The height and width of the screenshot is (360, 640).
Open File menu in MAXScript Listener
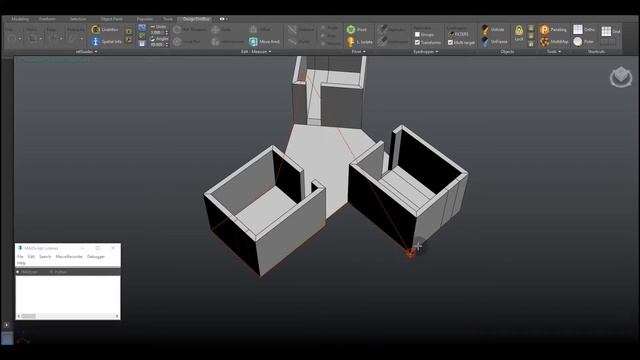coord(20,257)
